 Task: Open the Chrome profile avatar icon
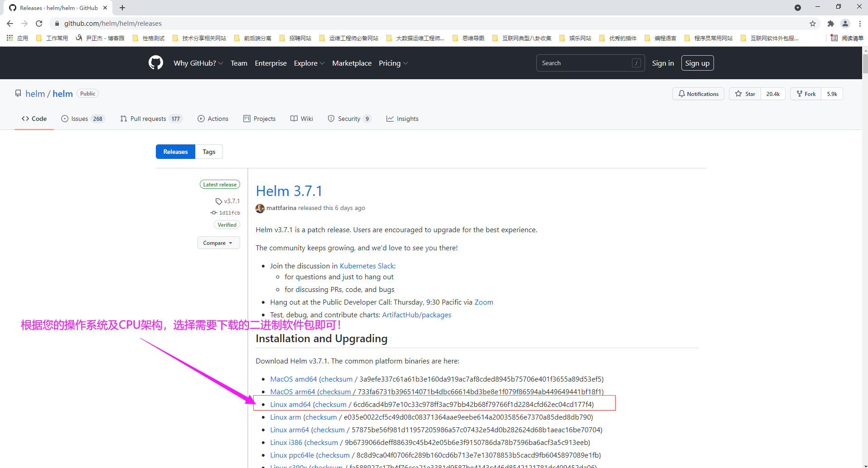click(845, 24)
